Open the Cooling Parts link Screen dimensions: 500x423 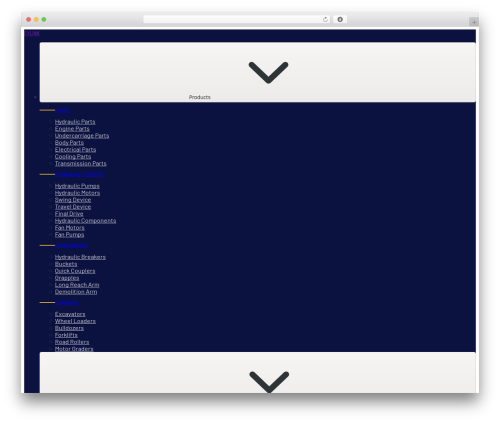(73, 157)
